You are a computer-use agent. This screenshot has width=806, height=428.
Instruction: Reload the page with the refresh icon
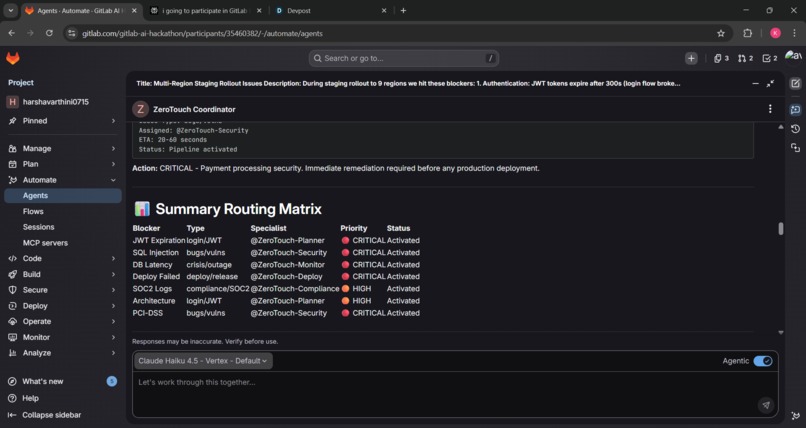pyautogui.click(x=49, y=33)
